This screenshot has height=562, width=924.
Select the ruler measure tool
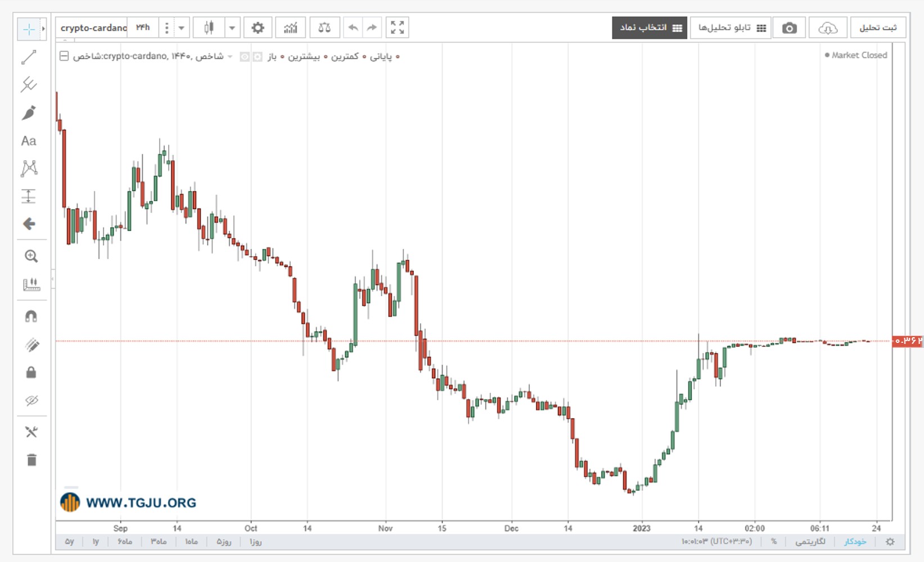point(31,285)
